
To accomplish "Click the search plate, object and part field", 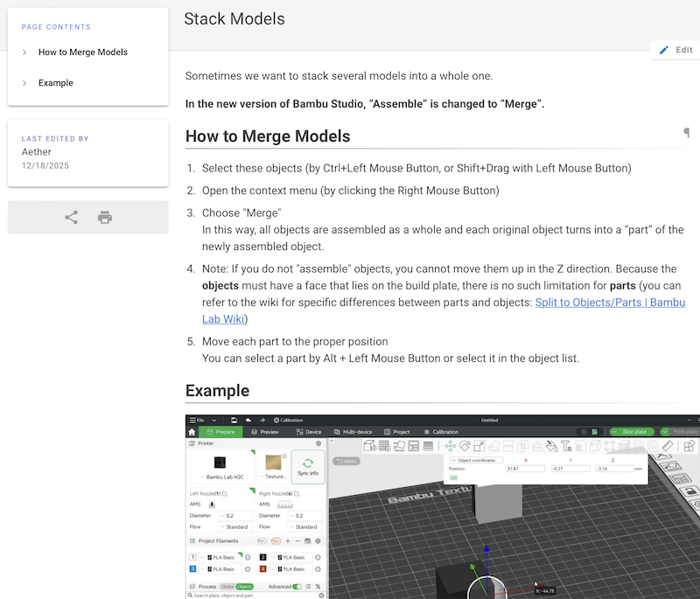I will pyautogui.click(x=245, y=595).
